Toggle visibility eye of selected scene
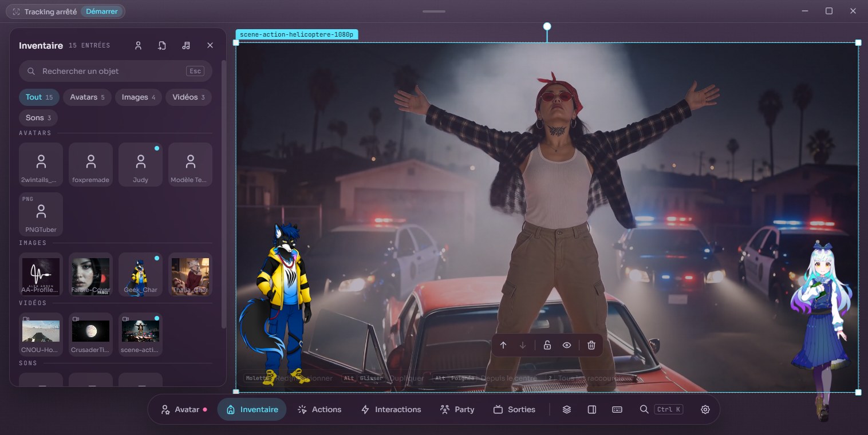Image resolution: width=868 pixels, height=435 pixels. tap(567, 345)
